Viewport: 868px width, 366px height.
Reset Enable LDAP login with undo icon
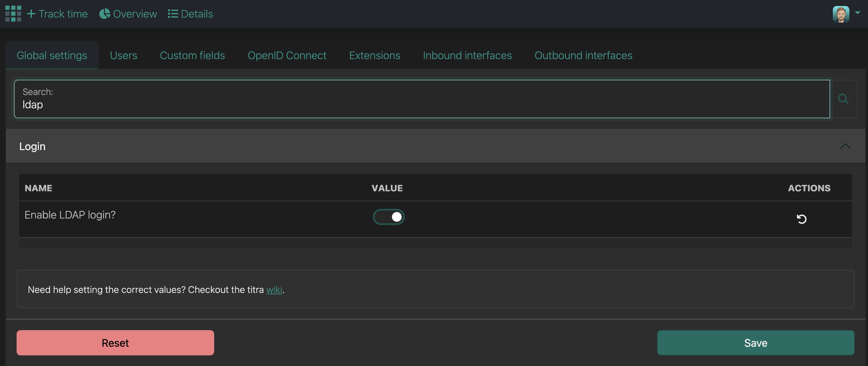(x=801, y=219)
